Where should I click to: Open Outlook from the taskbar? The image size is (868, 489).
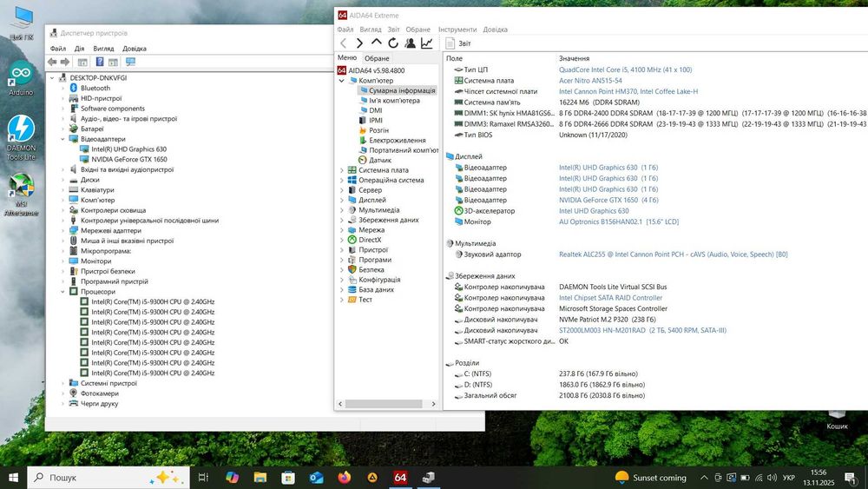pyautogui.click(x=316, y=478)
